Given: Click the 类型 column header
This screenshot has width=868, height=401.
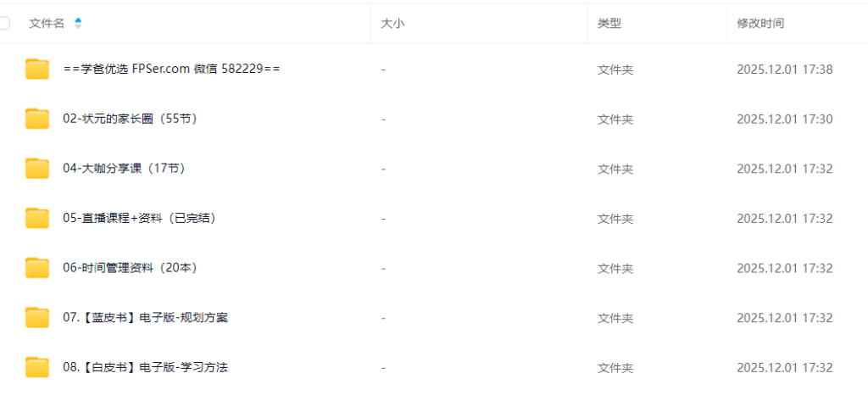Looking at the screenshot, I should pos(609,23).
